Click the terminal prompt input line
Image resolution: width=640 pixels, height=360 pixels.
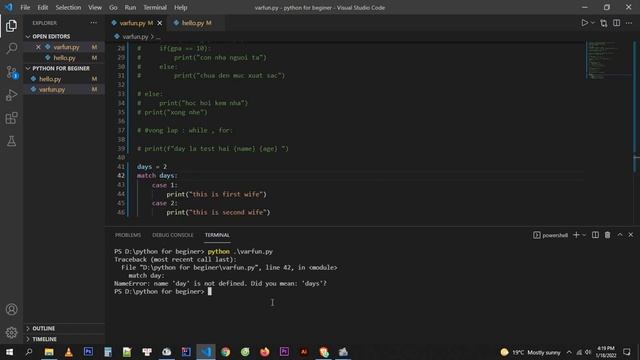[x=163, y=291]
